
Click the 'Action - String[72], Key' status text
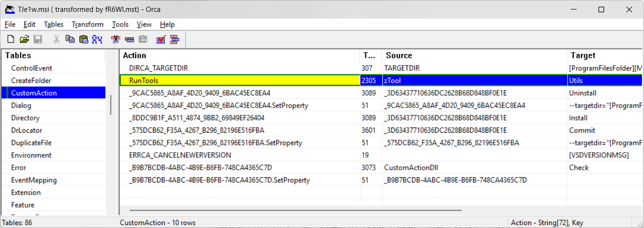tap(547, 223)
